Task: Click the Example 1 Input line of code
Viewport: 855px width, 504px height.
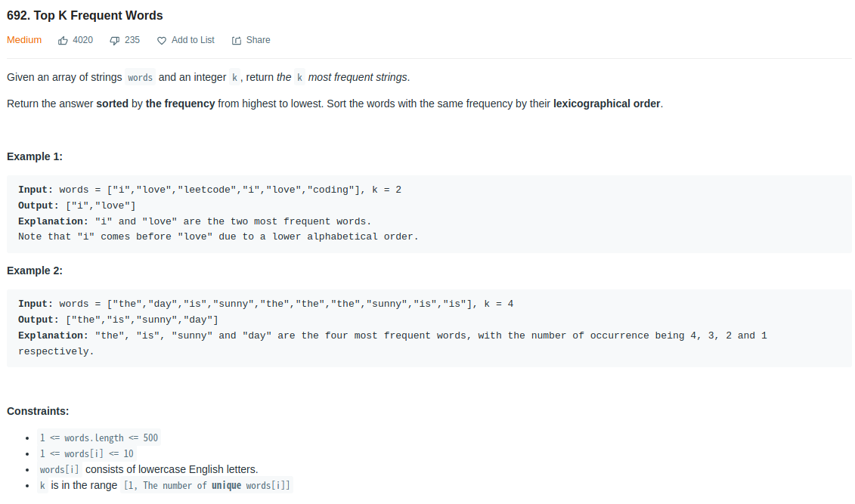Action: [x=209, y=190]
